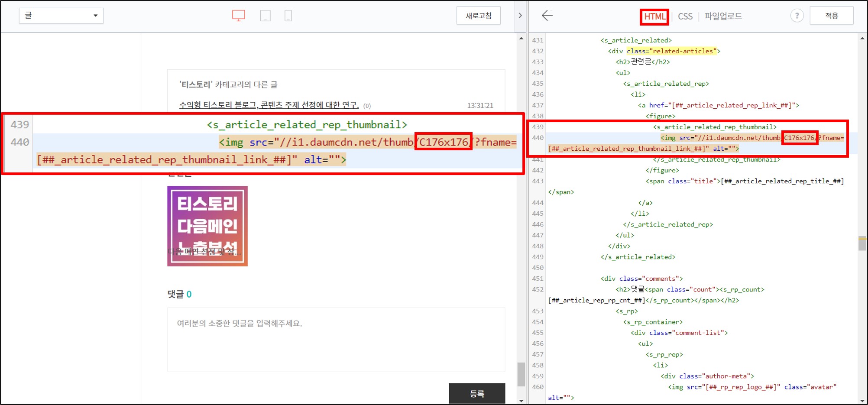The height and width of the screenshot is (405, 868).
Task: Click the back arrow in editor panel
Action: [x=547, y=16]
